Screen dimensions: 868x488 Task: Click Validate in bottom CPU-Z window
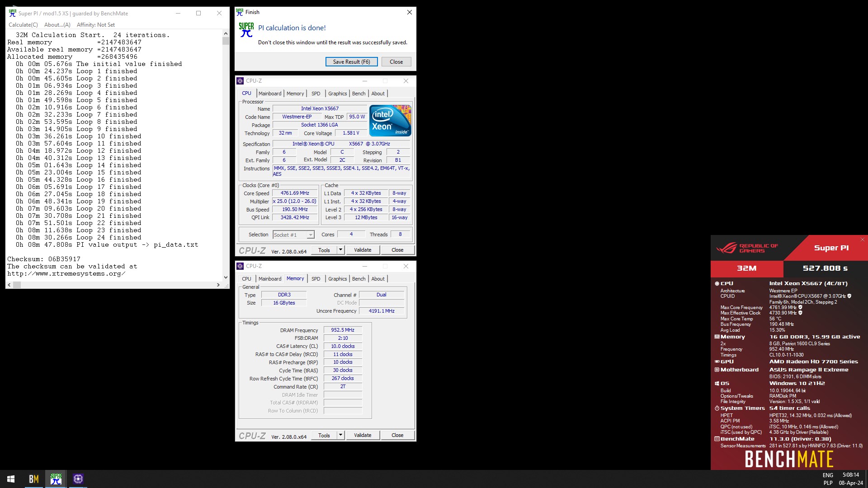[x=363, y=435]
